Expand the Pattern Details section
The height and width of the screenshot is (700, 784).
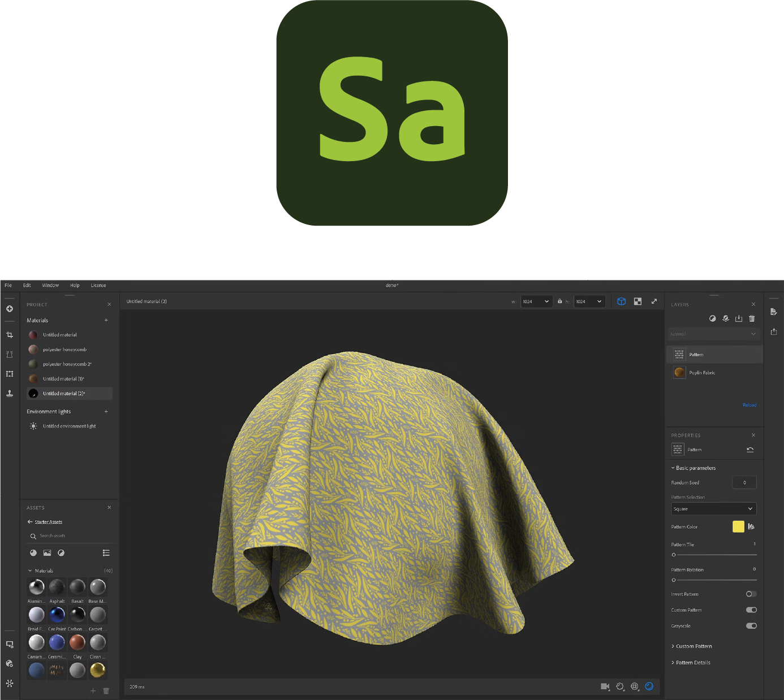692,663
